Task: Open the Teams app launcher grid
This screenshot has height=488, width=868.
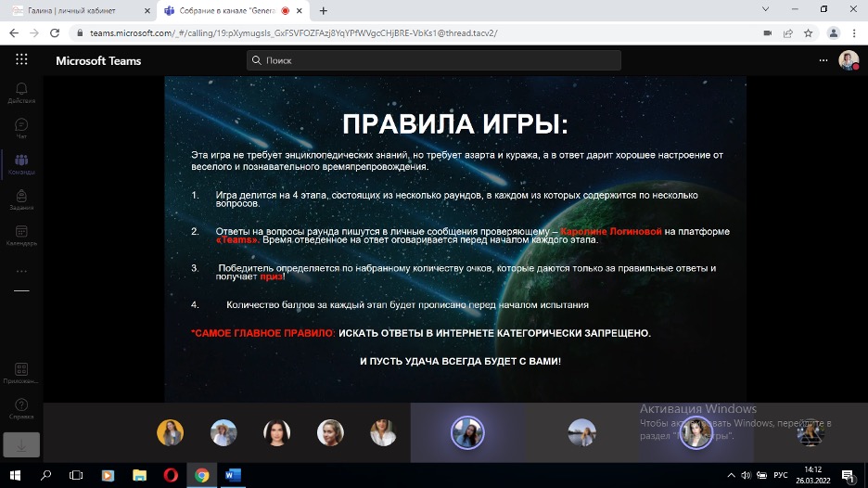Action: click(x=21, y=60)
